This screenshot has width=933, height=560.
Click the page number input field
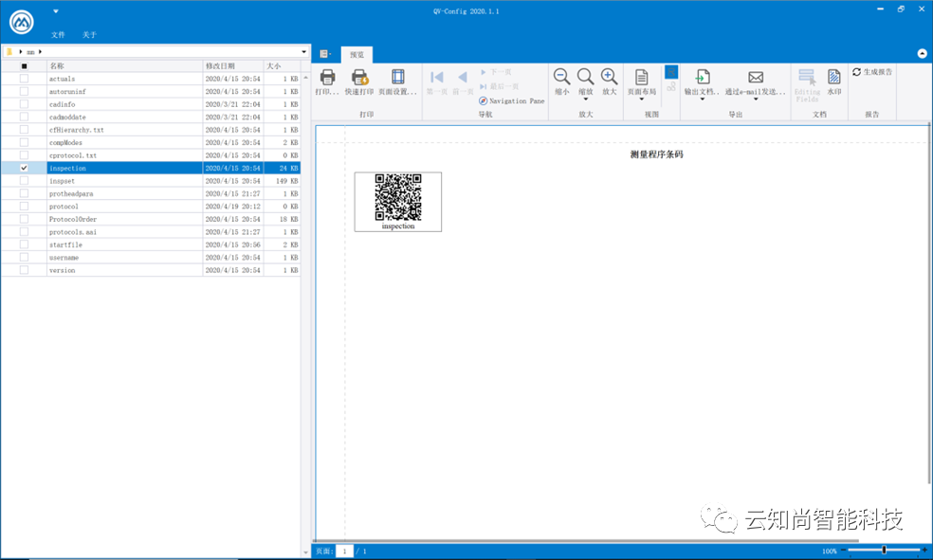point(344,551)
